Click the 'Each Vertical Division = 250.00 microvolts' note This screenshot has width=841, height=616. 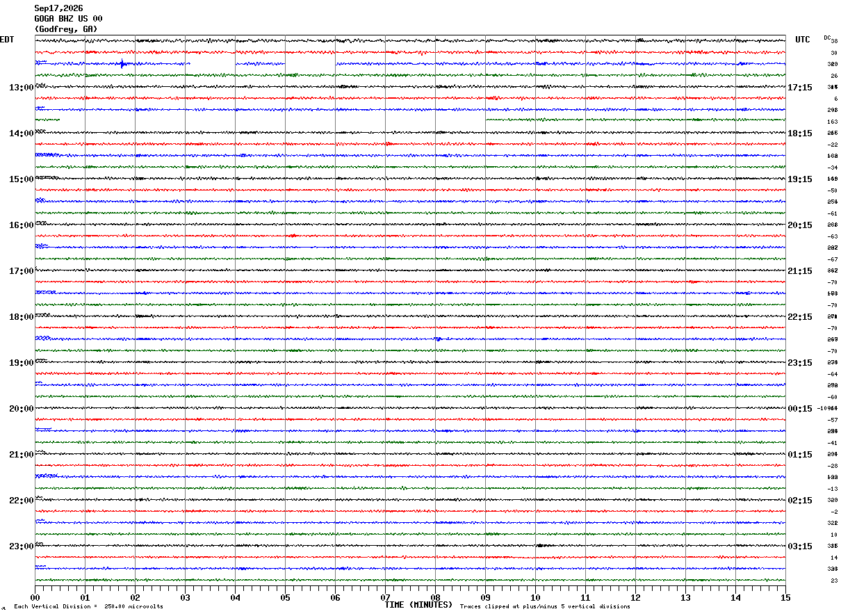point(88,607)
